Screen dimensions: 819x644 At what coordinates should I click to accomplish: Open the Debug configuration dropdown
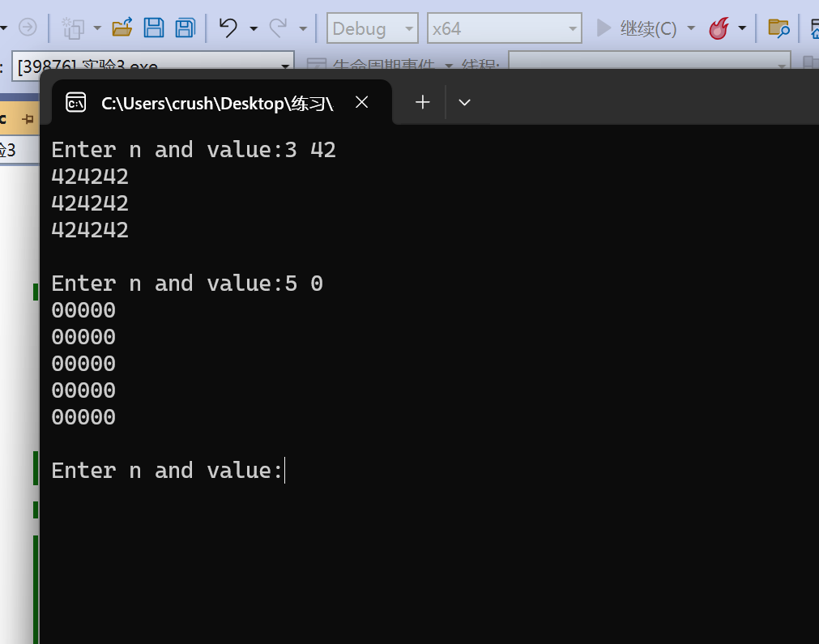coord(373,28)
